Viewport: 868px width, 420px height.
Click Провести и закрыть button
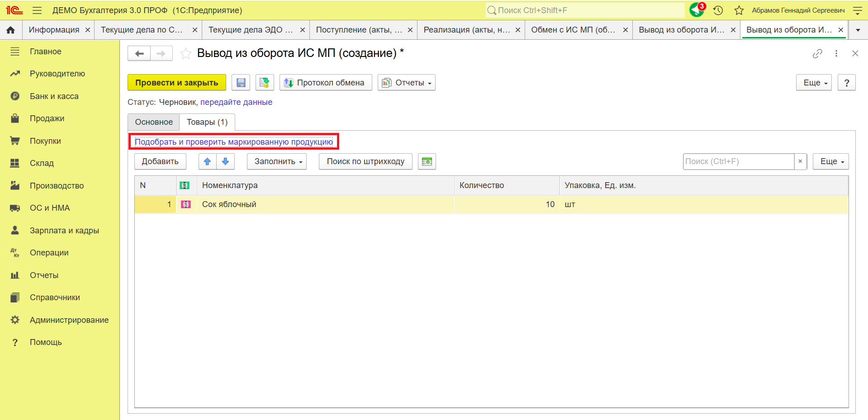[x=177, y=83]
